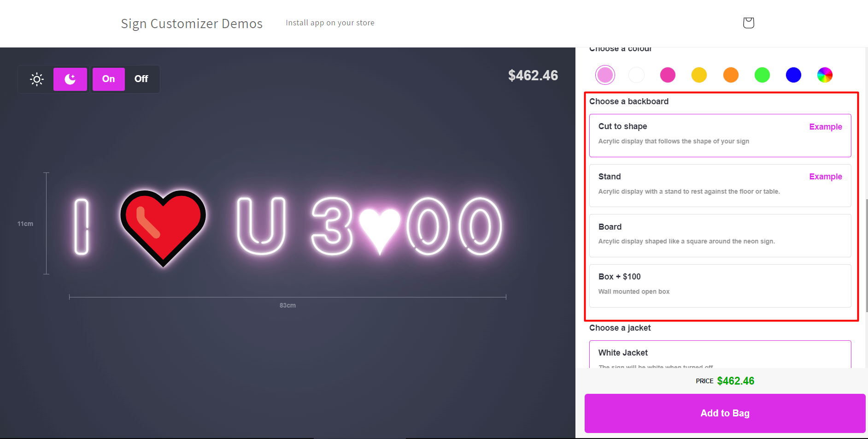
Task: Choose the orange colour swatch
Action: (x=731, y=75)
